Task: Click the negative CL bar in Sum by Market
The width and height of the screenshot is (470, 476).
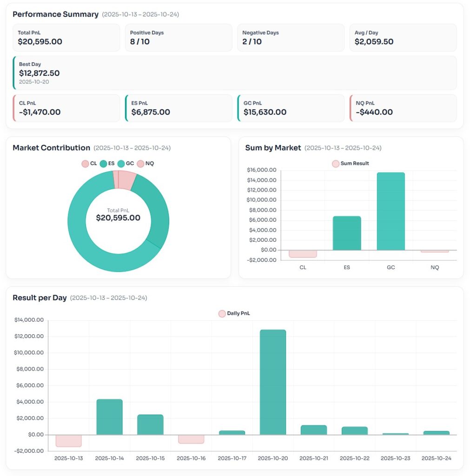Action: click(x=303, y=254)
